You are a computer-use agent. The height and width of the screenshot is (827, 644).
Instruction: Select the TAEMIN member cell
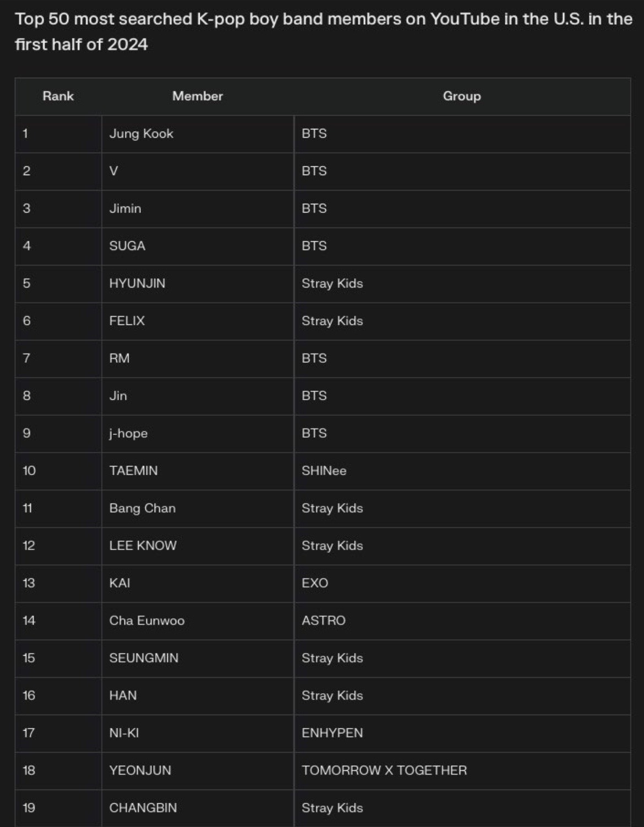tap(133, 471)
